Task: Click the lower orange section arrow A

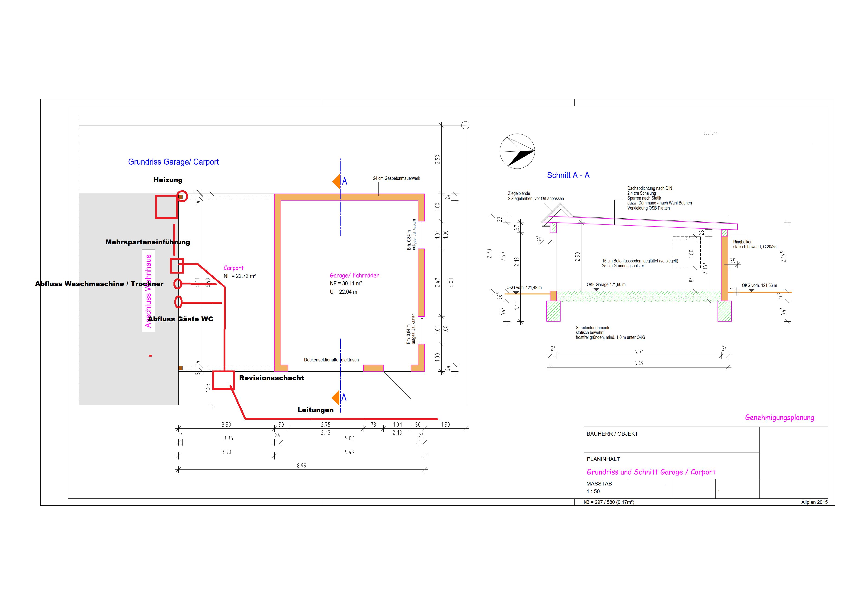Action: click(x=336, y=398)
